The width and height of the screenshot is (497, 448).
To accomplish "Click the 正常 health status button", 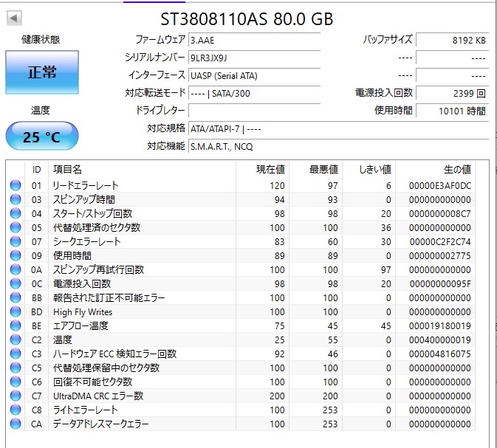I will coord(42,72).
